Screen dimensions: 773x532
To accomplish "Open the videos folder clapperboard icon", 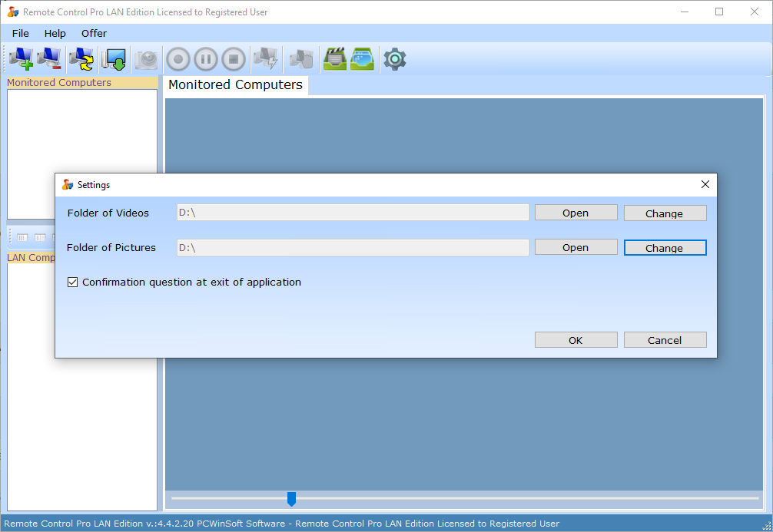I will [335, 59].
